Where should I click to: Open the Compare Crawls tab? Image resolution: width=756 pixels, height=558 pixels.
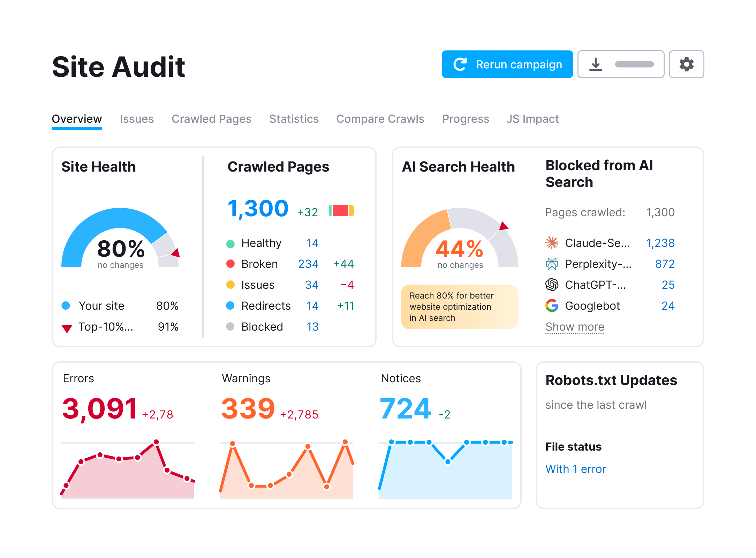(380, 119)
